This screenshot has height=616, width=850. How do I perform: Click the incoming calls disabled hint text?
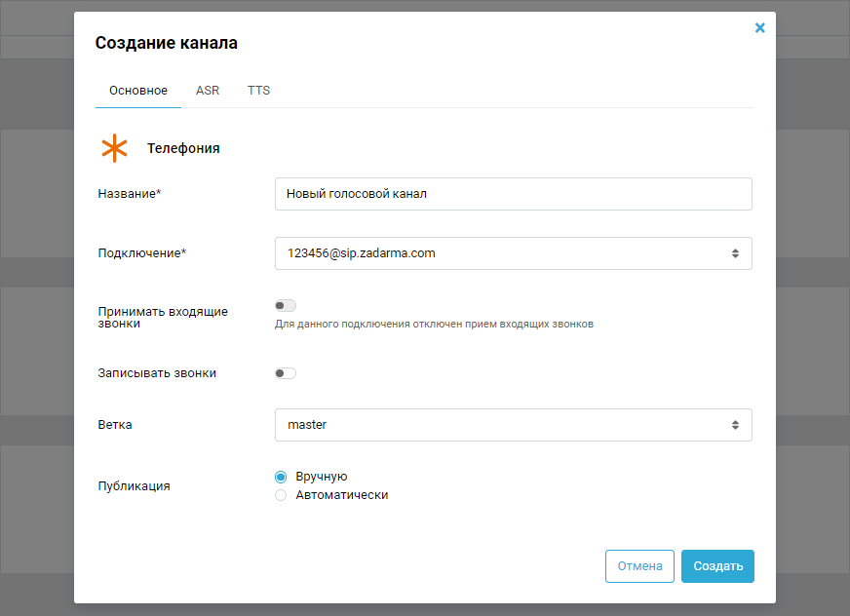tap(434, 325)
